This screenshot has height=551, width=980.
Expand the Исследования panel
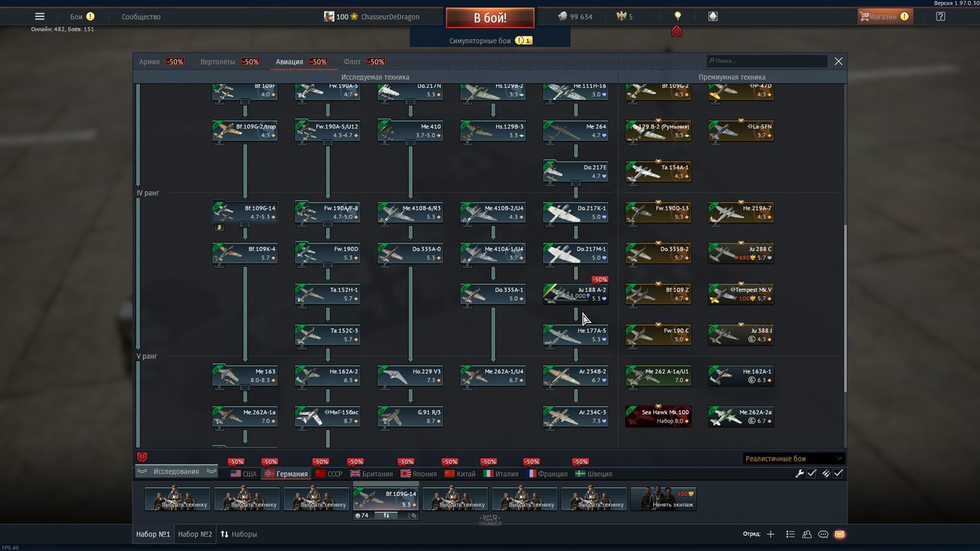pos(176,471)
